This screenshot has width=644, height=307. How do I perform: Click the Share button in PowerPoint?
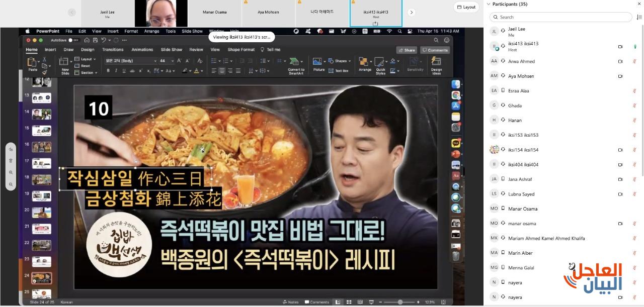tap(407, 50)
